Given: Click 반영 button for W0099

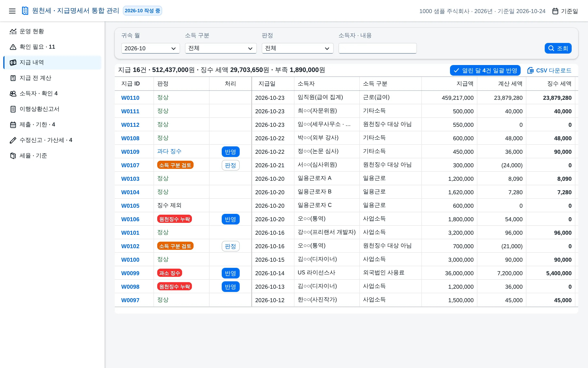Looking at the screenshot, I should (230, 273).
